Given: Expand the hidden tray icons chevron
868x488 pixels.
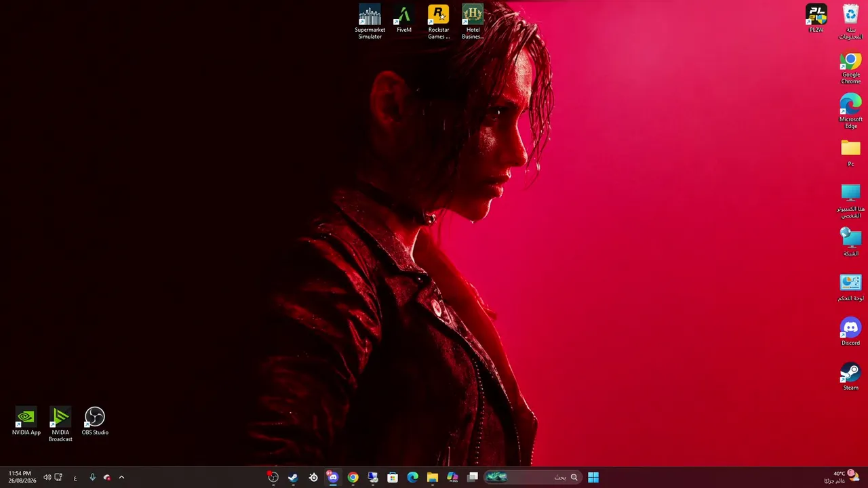Looking at the screenshot, I should click(121, 477).
